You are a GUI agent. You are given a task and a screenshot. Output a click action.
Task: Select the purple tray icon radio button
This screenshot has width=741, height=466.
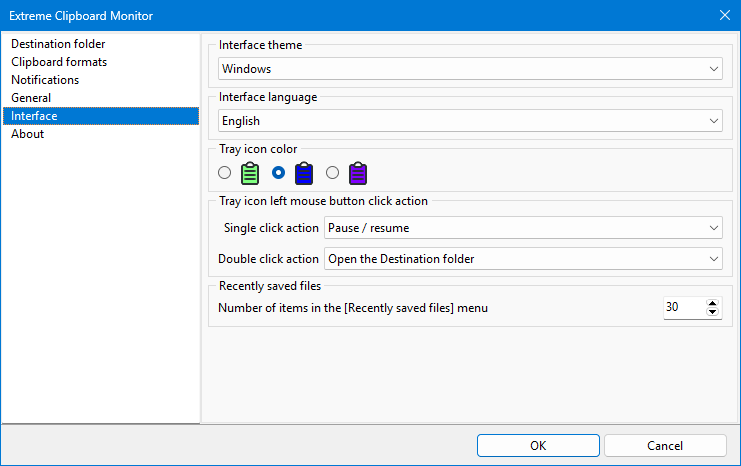click(332, 173)
